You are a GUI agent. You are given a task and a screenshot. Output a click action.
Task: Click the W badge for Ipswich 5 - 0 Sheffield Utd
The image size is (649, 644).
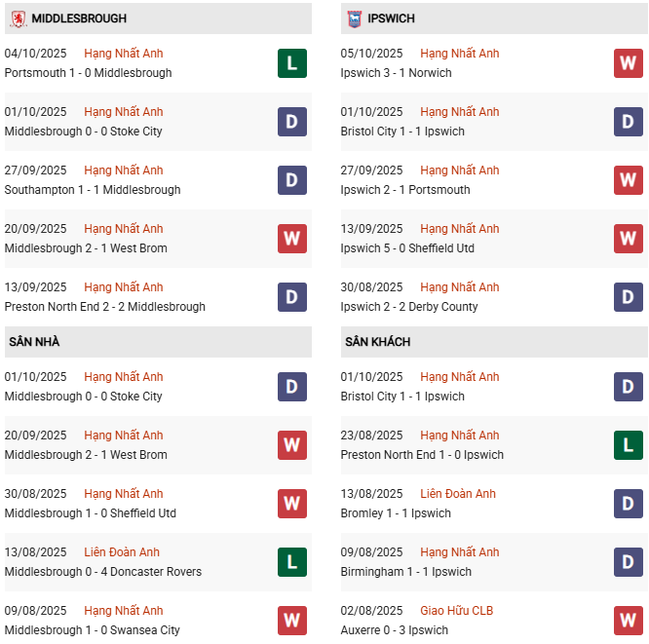coord(629,239)
